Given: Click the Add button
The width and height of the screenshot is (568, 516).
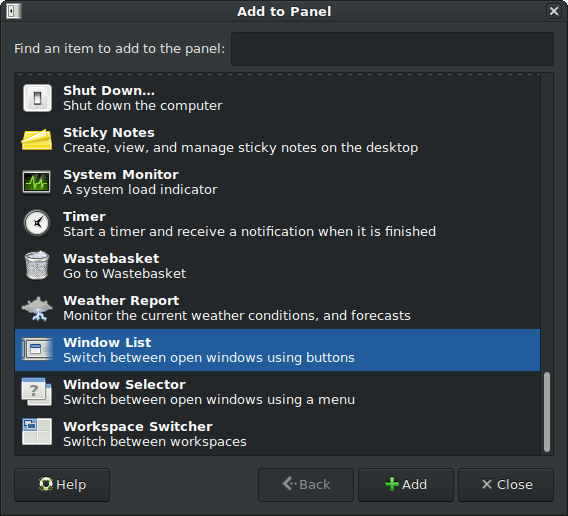Looking at the screenshot, I should click(406, 484).
